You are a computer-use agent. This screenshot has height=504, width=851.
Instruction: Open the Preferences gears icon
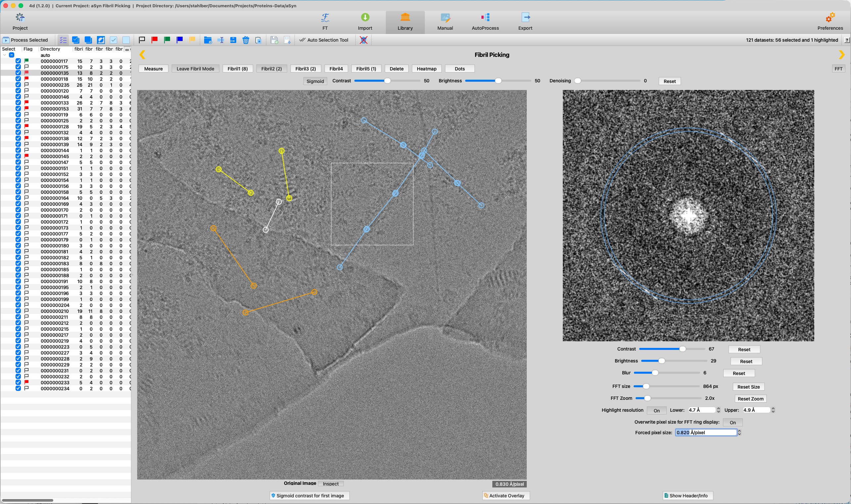click(x=830, y=17)
